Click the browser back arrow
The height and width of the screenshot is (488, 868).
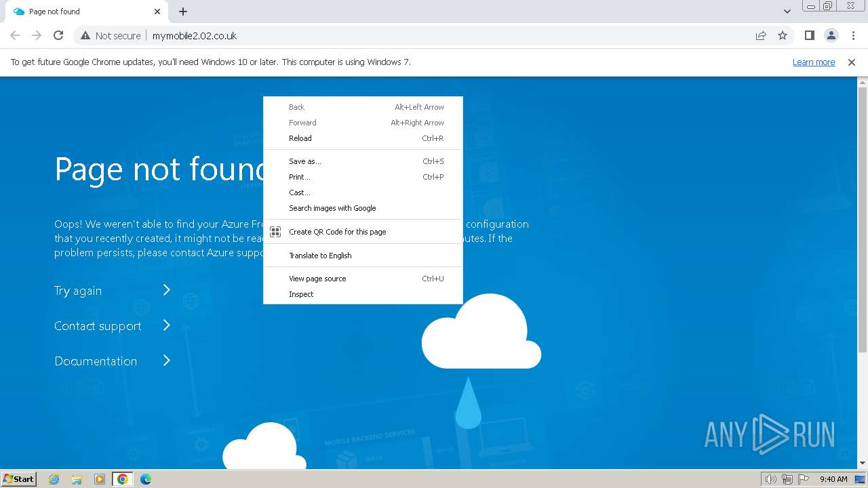point(15,35)
